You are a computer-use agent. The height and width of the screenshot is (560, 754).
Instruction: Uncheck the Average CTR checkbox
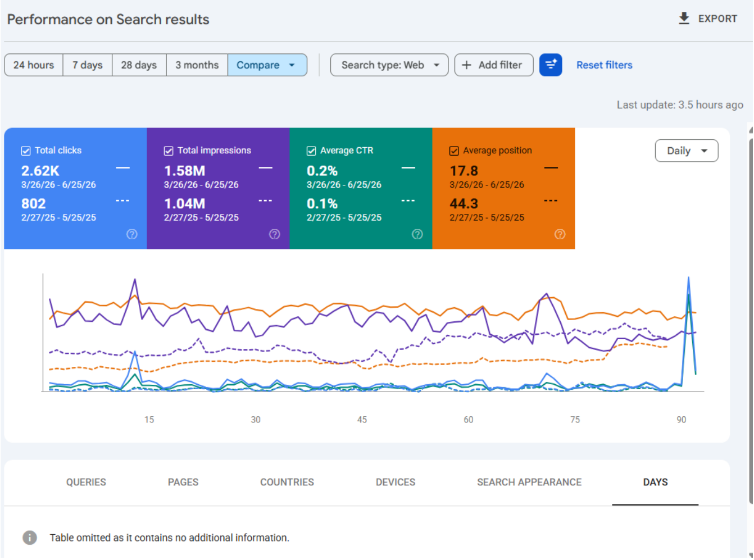(311, 151)
